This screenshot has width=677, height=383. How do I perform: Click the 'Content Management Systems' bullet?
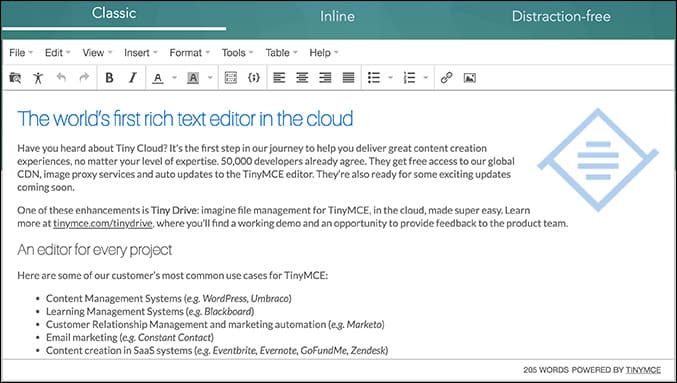pyautogui.click(x=168, y=298)
